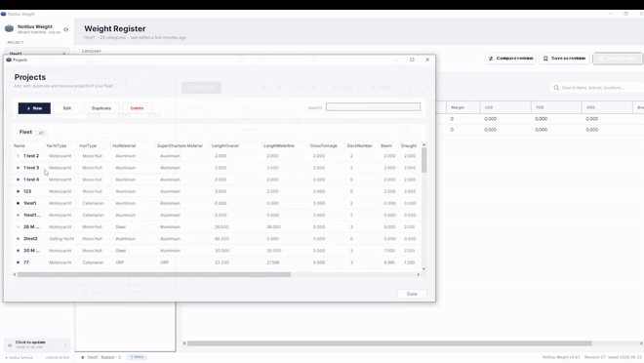Create a project with the New button
The height and width of the screenshot is (363, 644).
tap(34, 108)
